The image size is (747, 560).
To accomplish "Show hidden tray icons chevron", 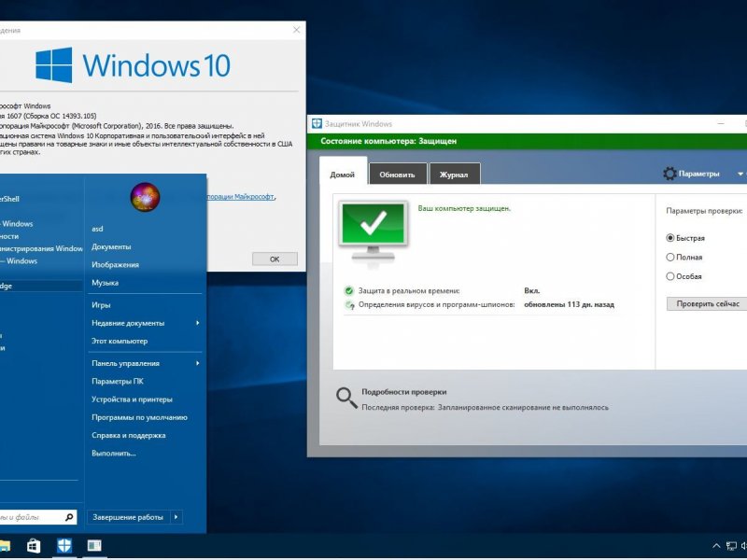I will point(716,546).
